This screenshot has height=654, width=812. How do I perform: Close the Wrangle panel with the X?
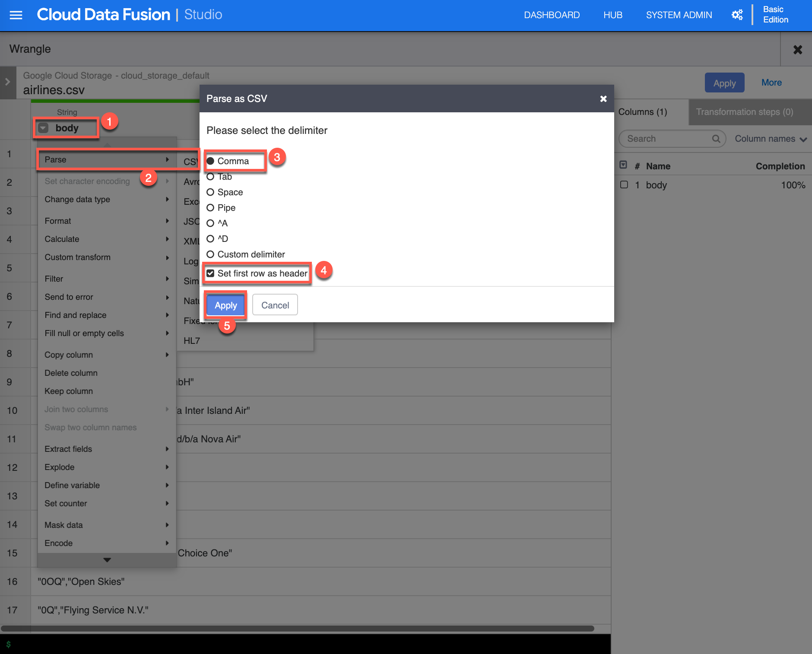(x=797, y=50)
